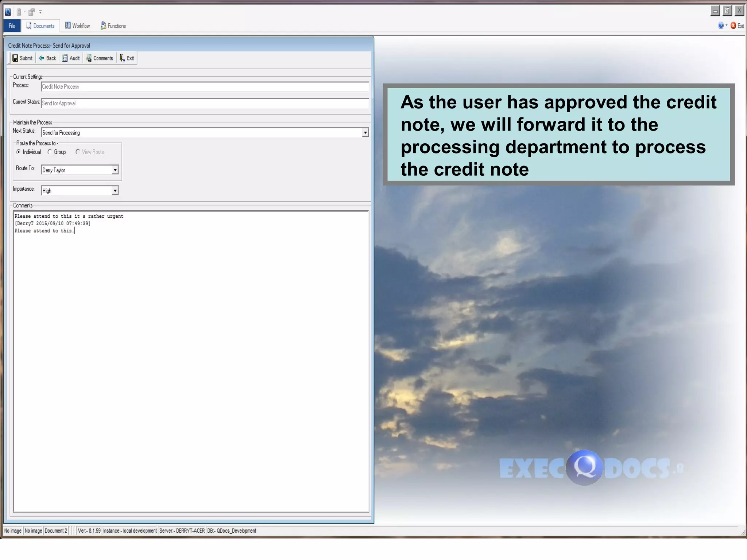Go Back using the arrow button
The height and width of the screenshot is (560, 747).
[47, 58]
